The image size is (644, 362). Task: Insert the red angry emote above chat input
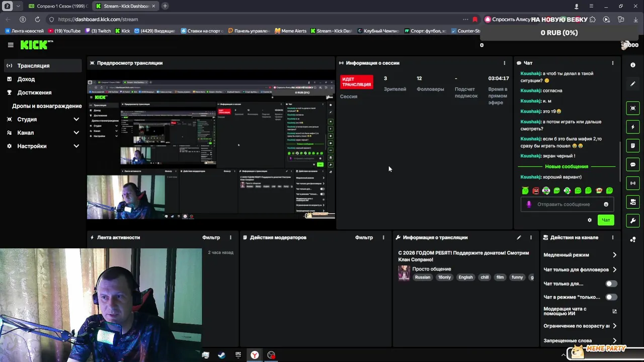(536, 191)
